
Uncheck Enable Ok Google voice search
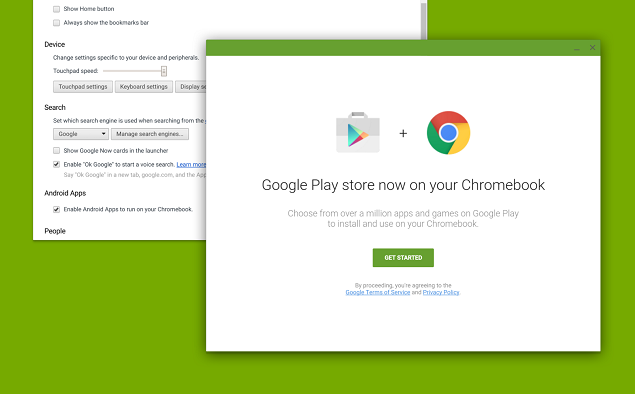pyautogui.click(x=56, y=164)
